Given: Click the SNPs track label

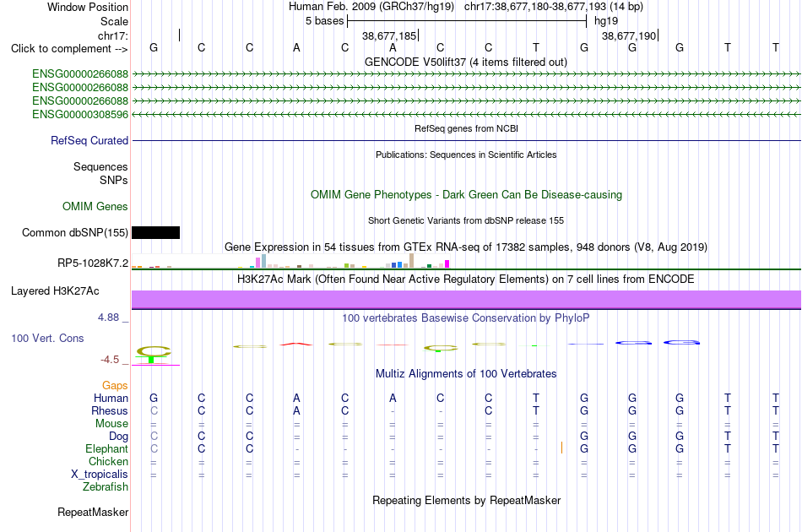Looking at the screenshot, I should pos(114,180).
